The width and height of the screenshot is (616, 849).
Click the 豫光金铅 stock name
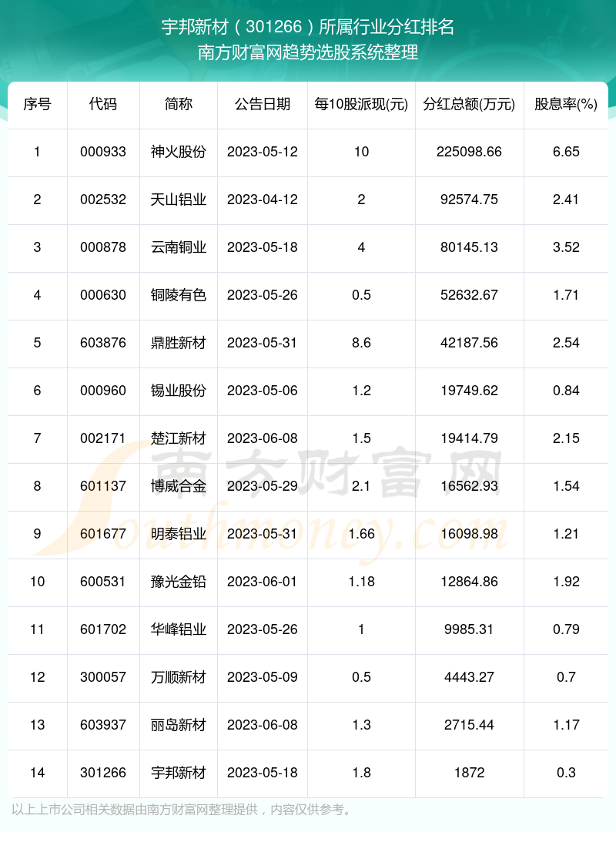[x=179, y=582]
